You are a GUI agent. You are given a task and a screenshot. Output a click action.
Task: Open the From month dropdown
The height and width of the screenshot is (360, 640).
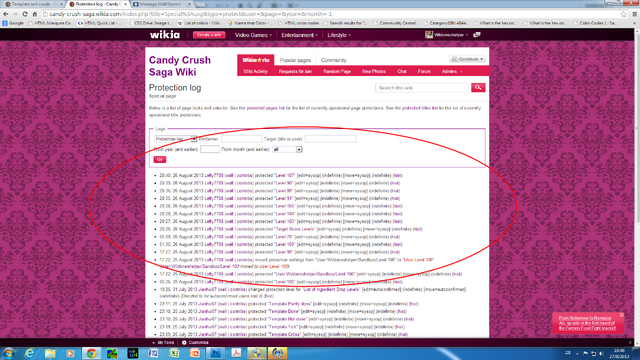coord(287,149)
